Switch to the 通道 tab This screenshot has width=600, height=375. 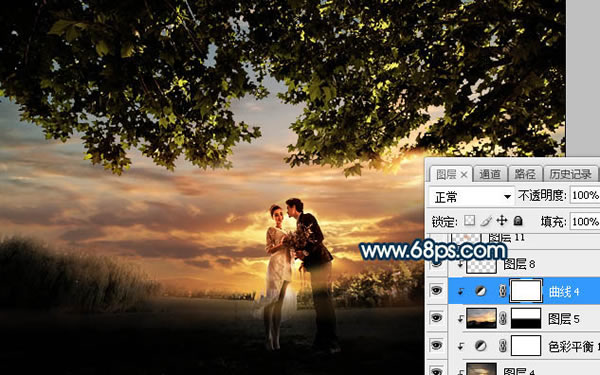point(490,174)
